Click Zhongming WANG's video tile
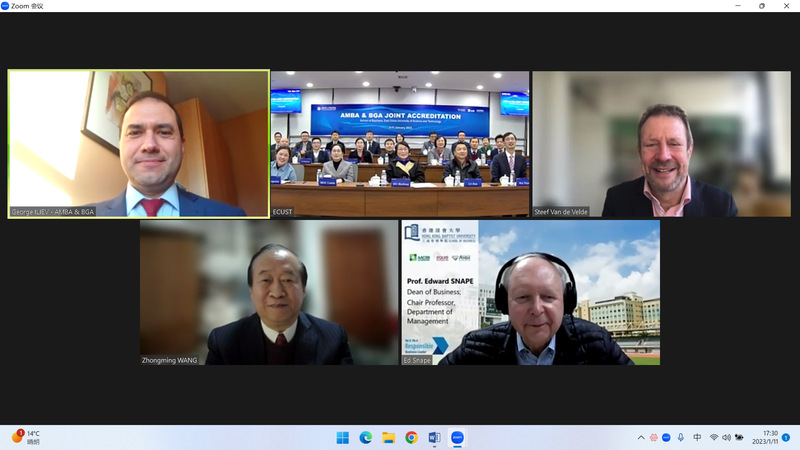800x450 pixels. 269,292
